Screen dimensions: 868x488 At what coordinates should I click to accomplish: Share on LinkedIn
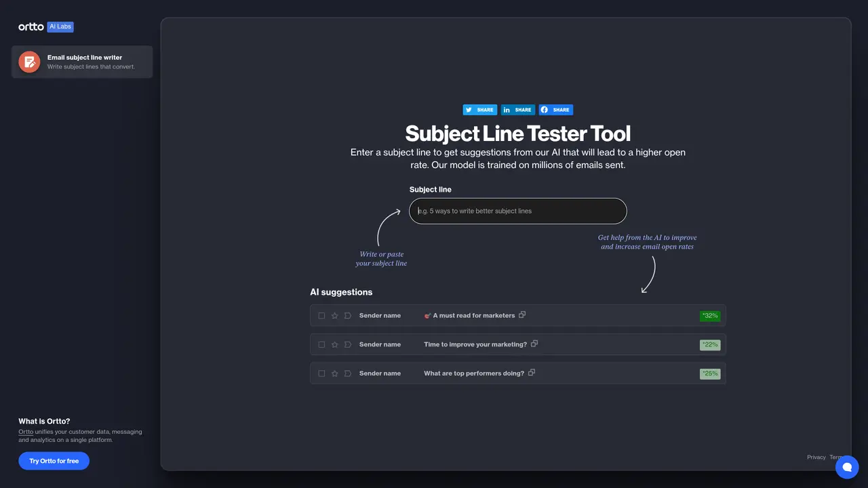coord(518,110)
